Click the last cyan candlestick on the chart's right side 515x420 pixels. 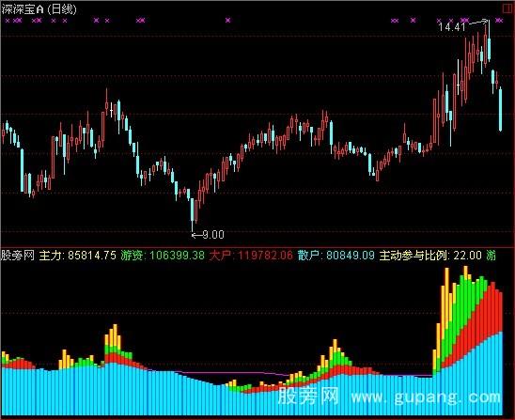pyautogui.click(x=500, y=109)
